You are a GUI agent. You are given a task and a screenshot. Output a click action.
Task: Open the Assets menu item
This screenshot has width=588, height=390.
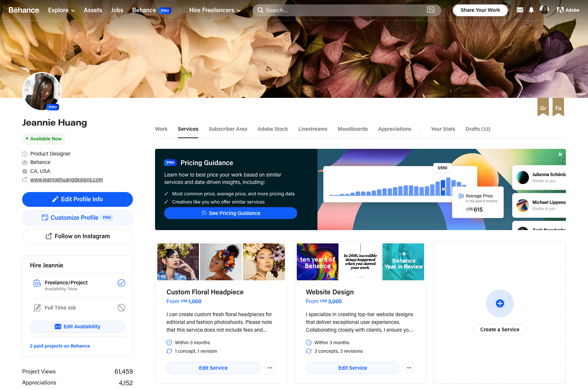click(x=93, y=10)
